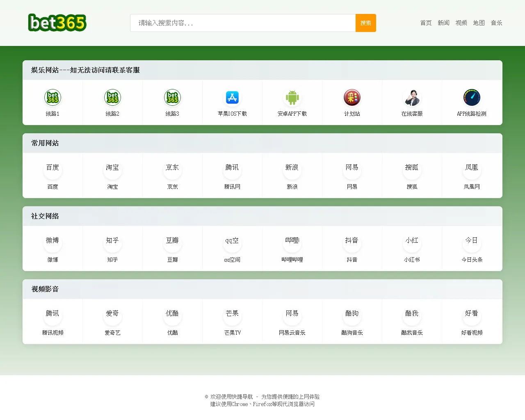
Task: Select the 苹果IOS下载 App Store icon
Action: [x=232, y=98]
